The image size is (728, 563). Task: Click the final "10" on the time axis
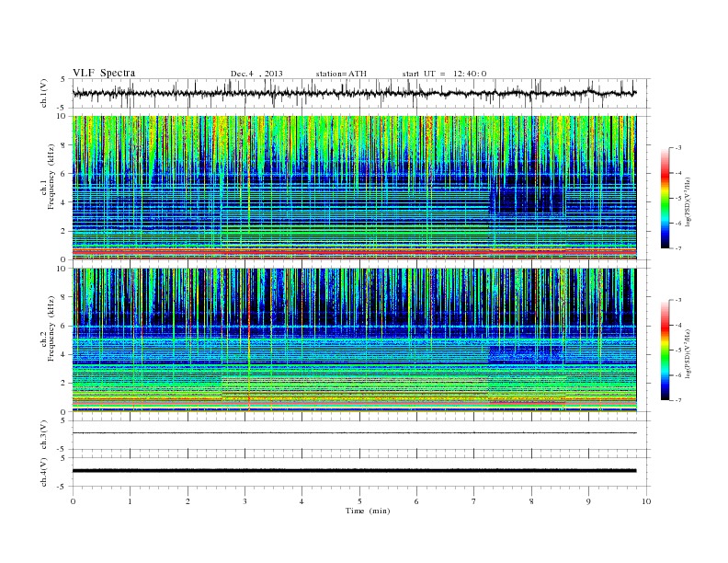coord(646,501)
